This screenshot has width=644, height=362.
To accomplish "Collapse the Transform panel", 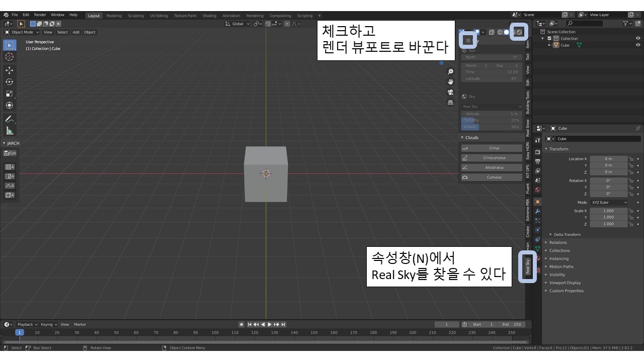I will pyautogui.click(x=558, y=149).
